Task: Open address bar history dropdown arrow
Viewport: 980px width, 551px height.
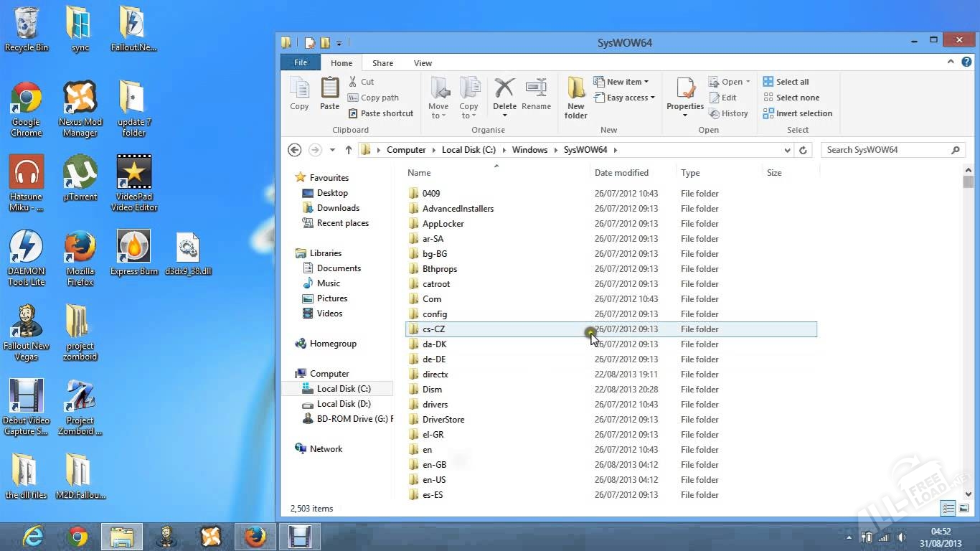Action: (x=787, y=150)
